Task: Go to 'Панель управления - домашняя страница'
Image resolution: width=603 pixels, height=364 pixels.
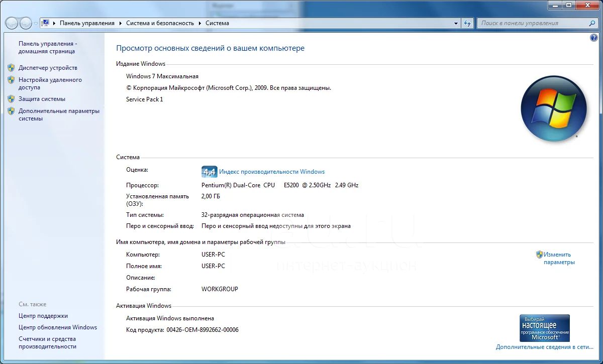Action: coord(48,47)
